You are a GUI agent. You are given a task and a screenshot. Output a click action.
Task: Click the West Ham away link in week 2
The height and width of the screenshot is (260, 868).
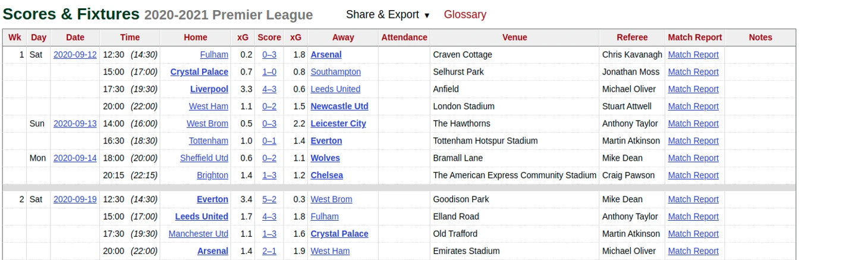(330, 251)
